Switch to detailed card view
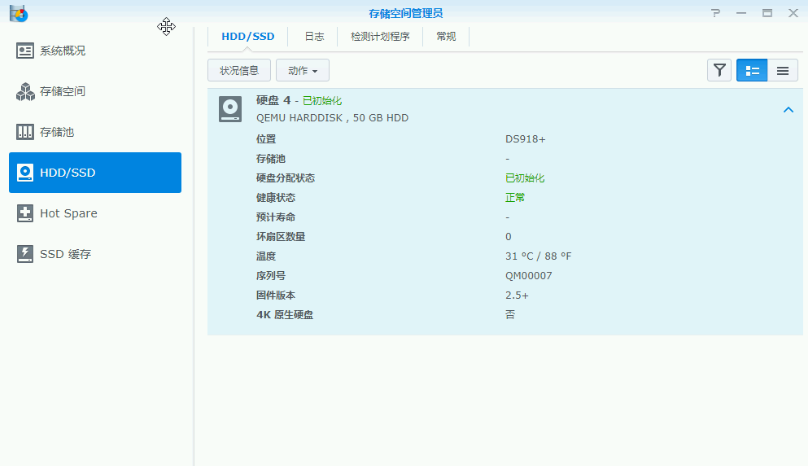Viewport: 808px width, 466px height. click(x=752, y=70)
